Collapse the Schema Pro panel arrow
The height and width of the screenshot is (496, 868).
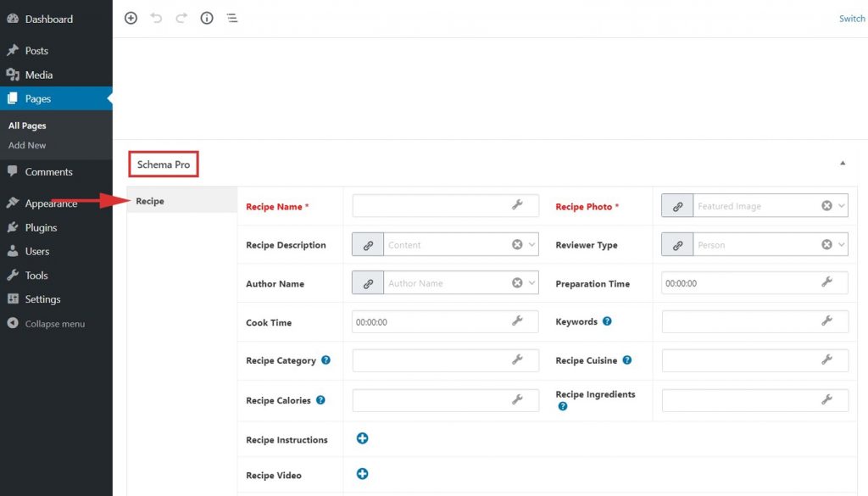tap(842, 163)
